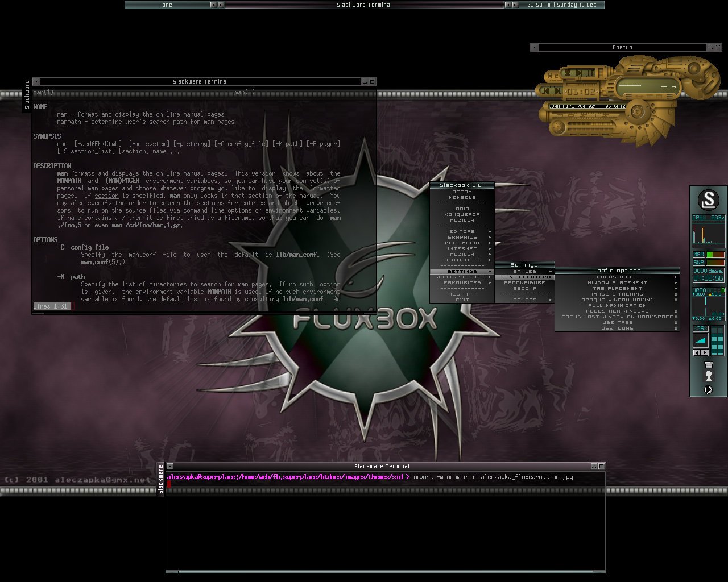Screen dimensions: 728x582
Task: Toggle the Use Tabs option
Action: pos(617,322)
